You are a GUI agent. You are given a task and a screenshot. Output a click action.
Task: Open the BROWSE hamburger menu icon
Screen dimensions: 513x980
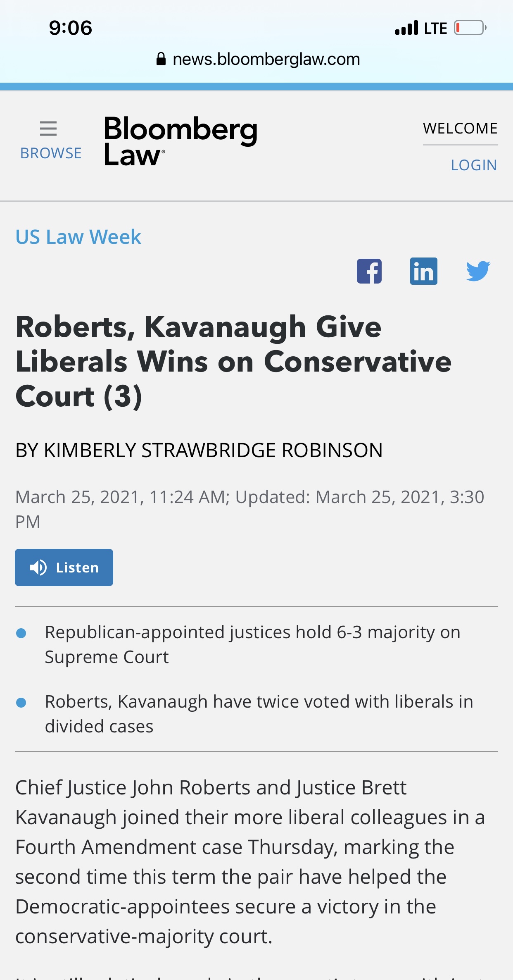pyautogui.click(x=48, y=129)
